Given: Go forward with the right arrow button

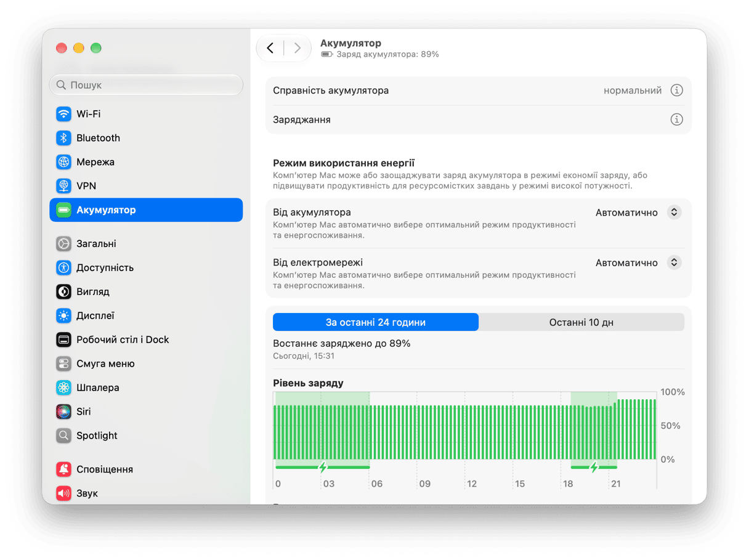Looking at the screenshot, I should (298, 48).
